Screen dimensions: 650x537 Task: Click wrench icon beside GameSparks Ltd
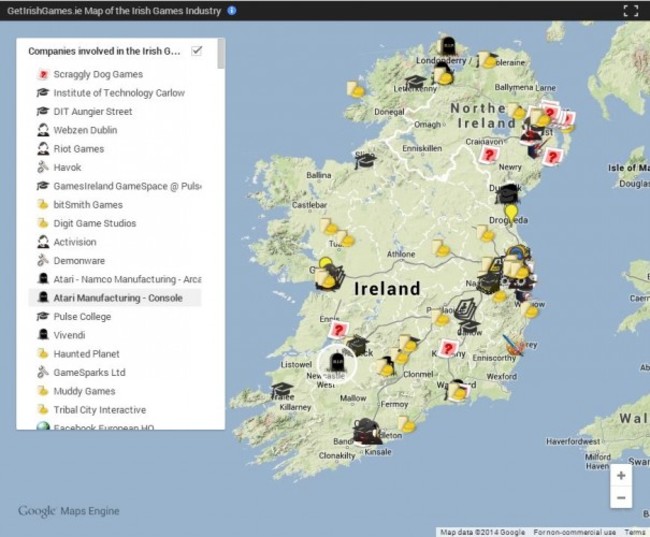pyautogui.click(x=43, y=372)
